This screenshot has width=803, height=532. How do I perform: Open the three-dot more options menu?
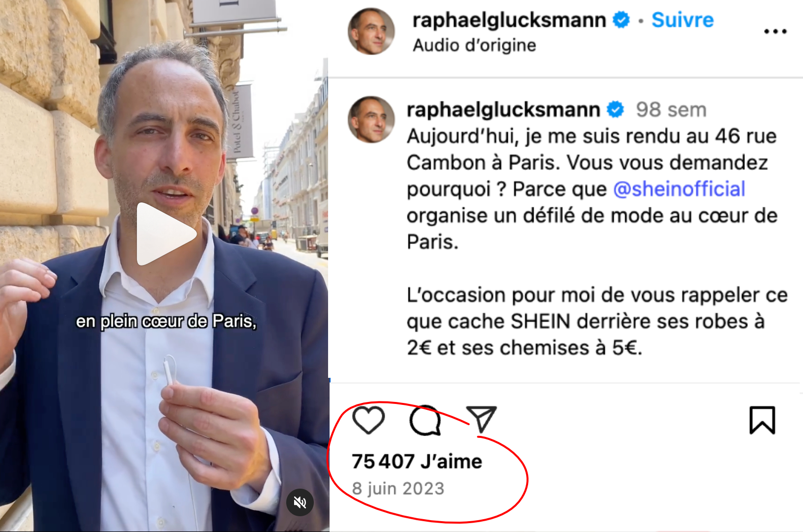(775, 31)
